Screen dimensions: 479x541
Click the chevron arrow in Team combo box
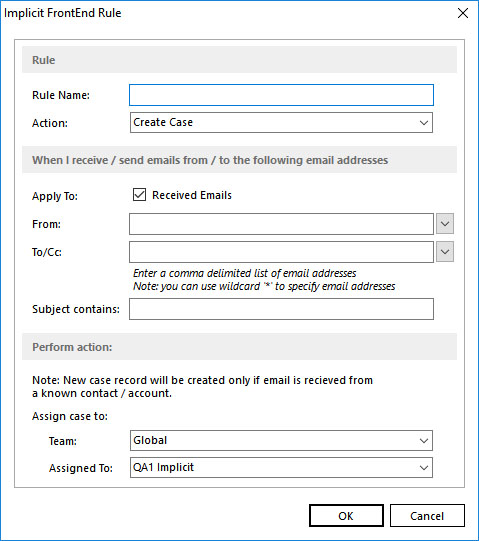424,441
